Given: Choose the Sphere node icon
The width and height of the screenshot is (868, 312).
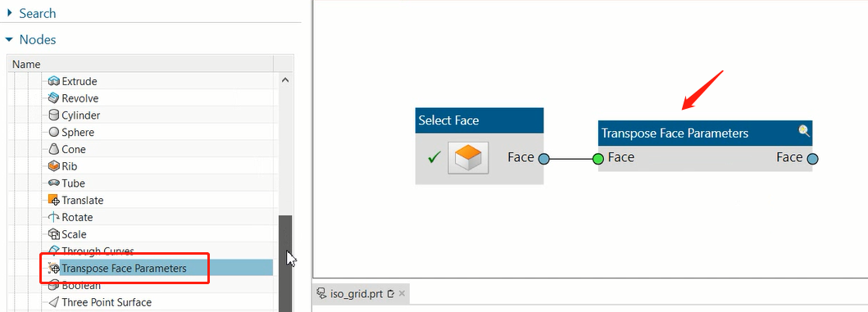Looking at the screenshot, I should tap(54, 132).
